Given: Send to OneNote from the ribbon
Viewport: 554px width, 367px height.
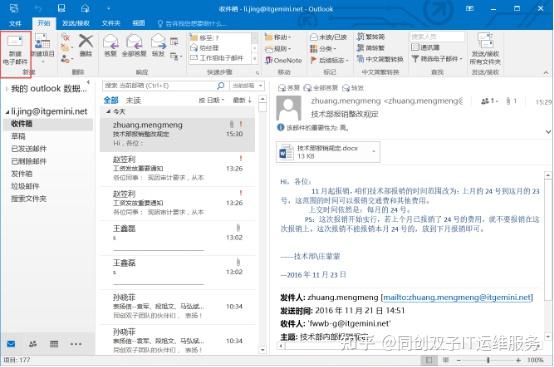Looking at the screenshot, I should 284,60.
